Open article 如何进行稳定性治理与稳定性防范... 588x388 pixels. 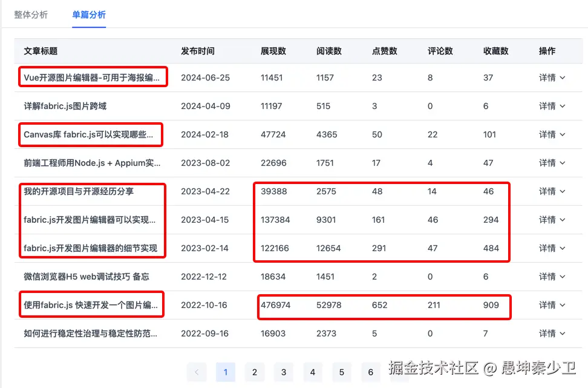(x=90, y=334)
